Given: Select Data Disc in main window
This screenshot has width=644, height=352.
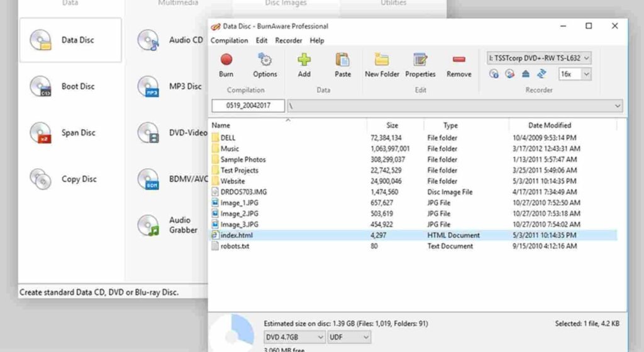Looking at the screenshot, I should (70, 40).
